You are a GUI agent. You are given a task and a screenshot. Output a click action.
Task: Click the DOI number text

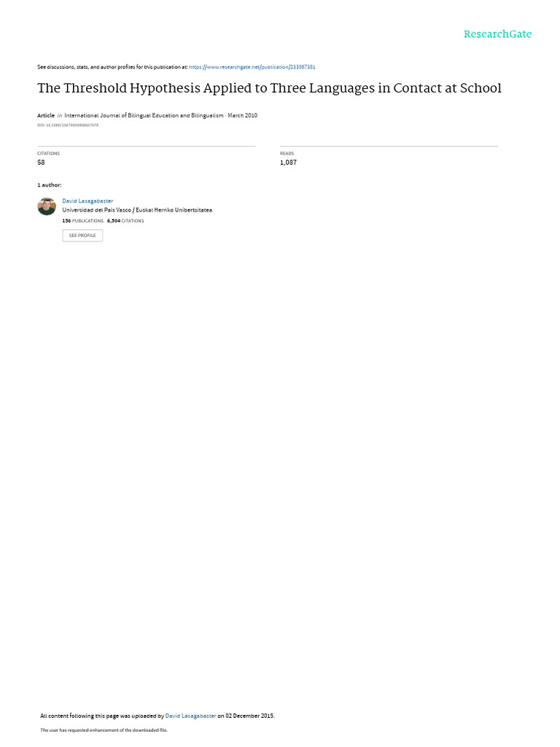point(68,125)
